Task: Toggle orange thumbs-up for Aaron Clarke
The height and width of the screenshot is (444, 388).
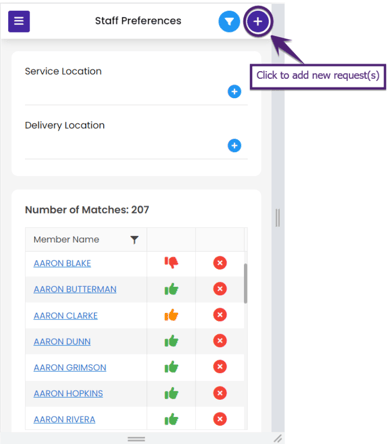Action: [171, 315]
